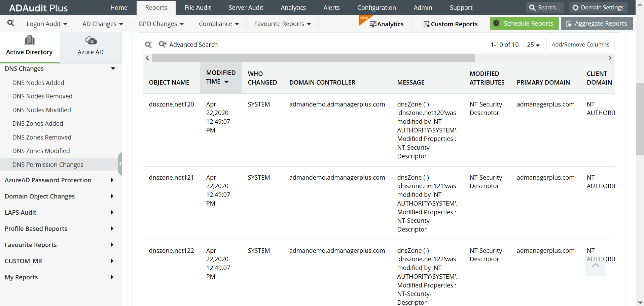The image size is (644, 306).
Task: Click the ADAudit Plus logo
Action: pyautogui.click(x=38, y=8)
